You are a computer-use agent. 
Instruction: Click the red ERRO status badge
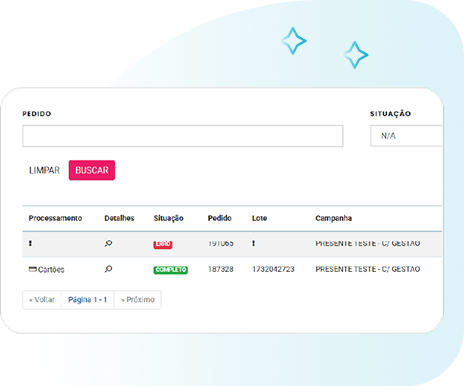tap(163, 244)
